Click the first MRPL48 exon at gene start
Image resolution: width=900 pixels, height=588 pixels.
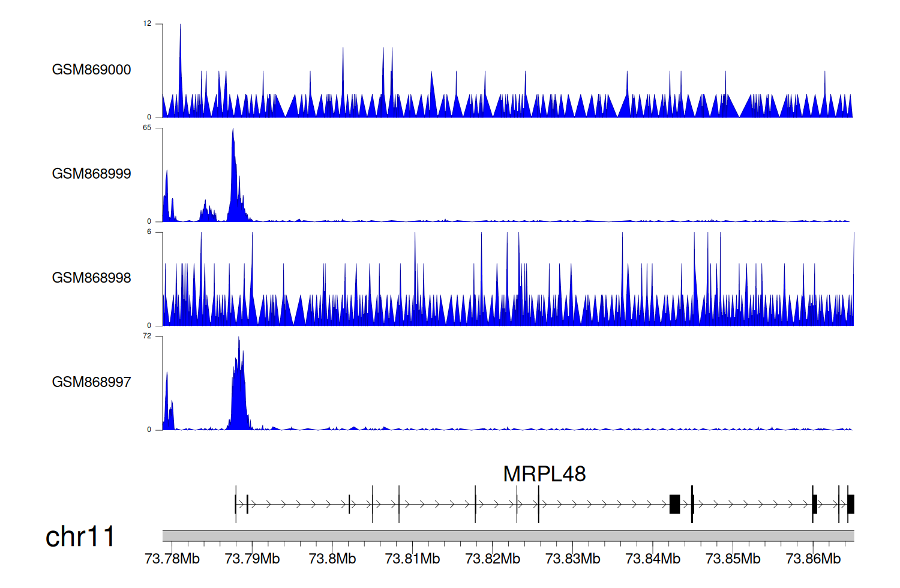(236, 504)
